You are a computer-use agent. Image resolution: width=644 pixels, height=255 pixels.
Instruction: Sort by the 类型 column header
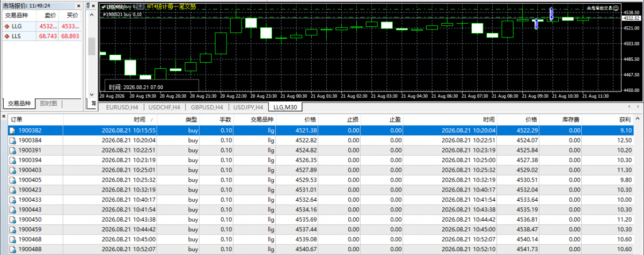click(179, 119)
